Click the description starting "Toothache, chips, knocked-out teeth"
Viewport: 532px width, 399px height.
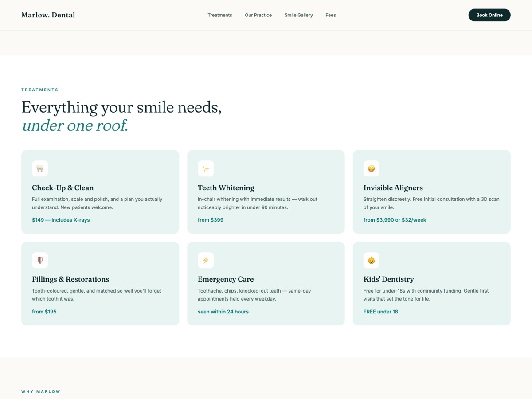click(254, 295)
